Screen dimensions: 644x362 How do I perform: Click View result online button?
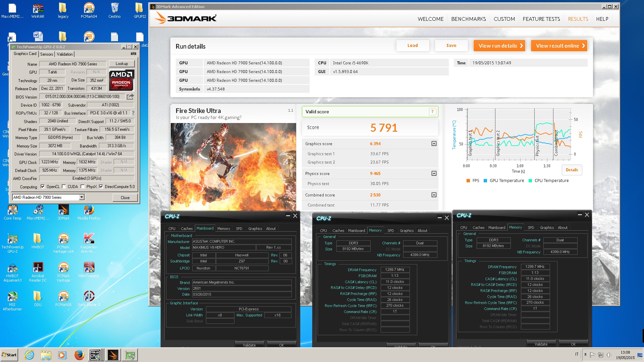point(559,46)
